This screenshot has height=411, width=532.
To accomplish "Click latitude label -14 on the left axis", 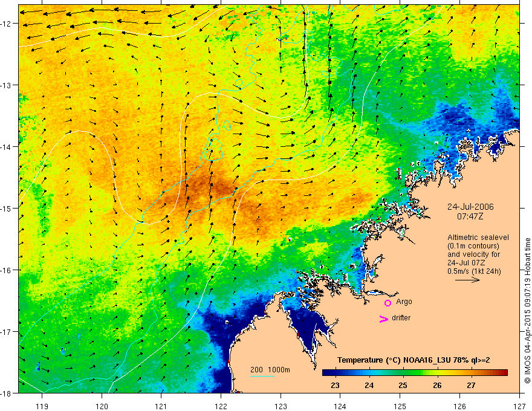I will point(7,147).
